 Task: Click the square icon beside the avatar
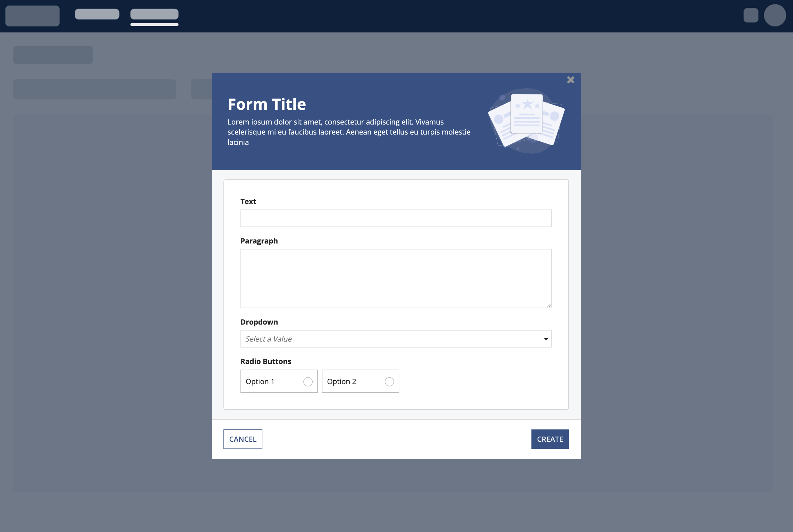tap(750, 15)
